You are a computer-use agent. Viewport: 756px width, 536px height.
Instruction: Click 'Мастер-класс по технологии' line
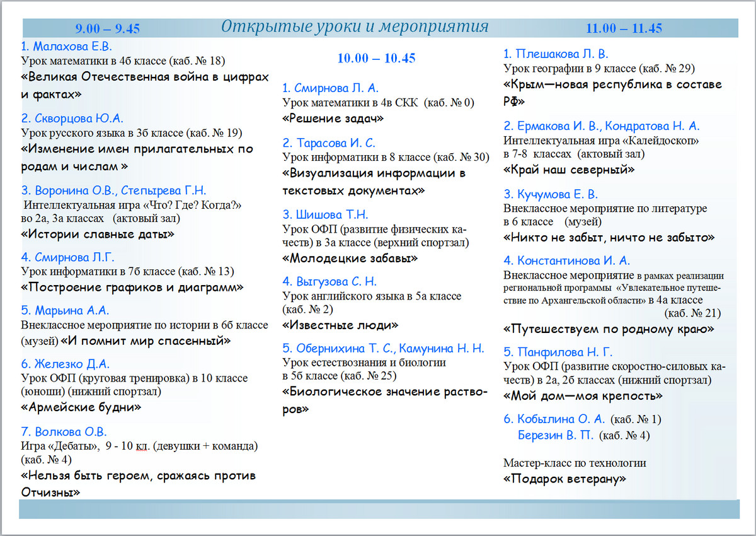coord(575,463)
